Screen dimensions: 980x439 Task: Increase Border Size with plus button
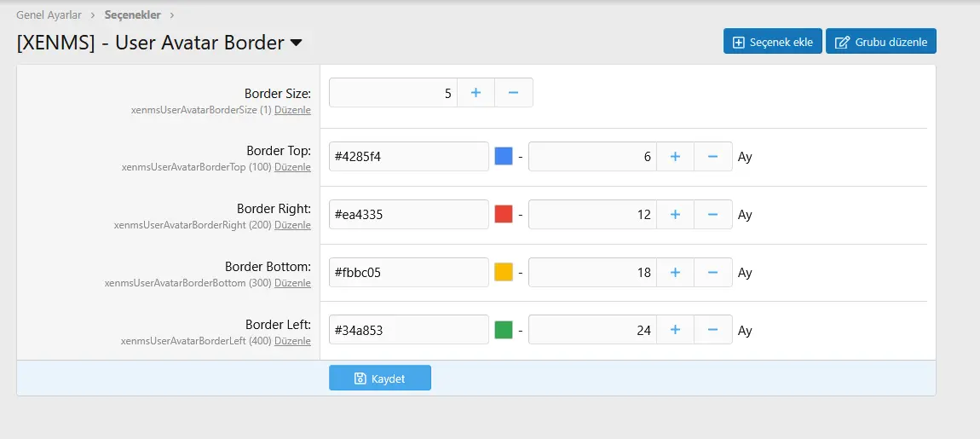point(476,93)
